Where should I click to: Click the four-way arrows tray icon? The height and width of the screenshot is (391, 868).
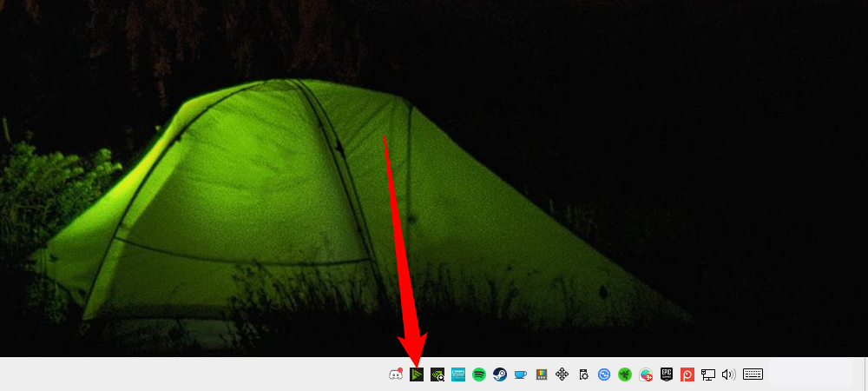(562, 375)
